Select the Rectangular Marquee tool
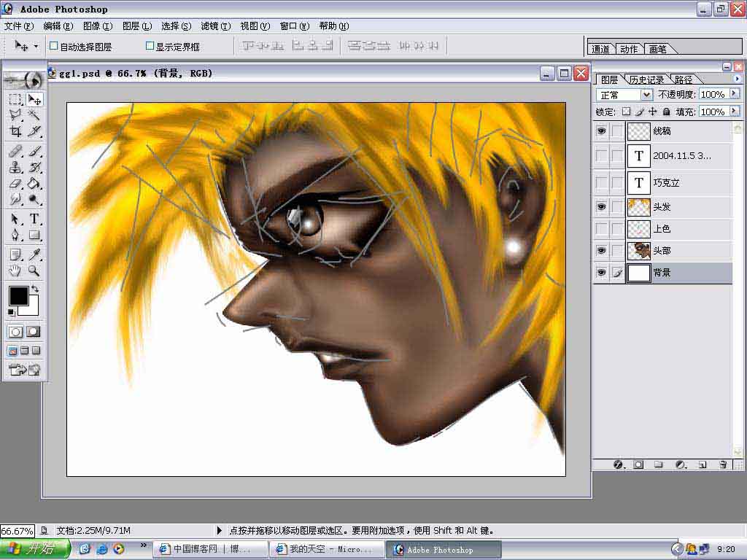Screen dimensions: 747x560 pyautogui.click(x=15, y=99)
